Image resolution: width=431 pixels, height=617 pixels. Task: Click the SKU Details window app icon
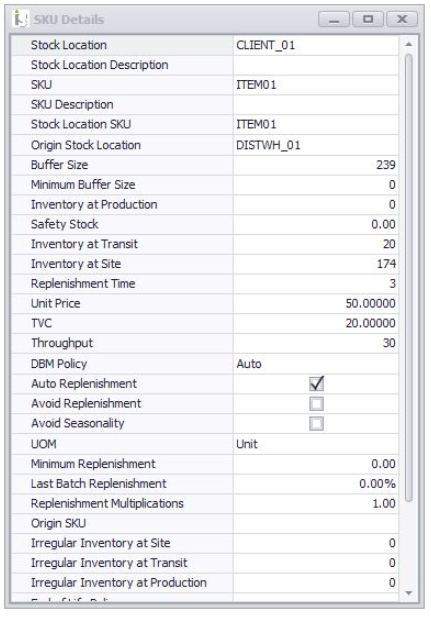coord(20,18)
